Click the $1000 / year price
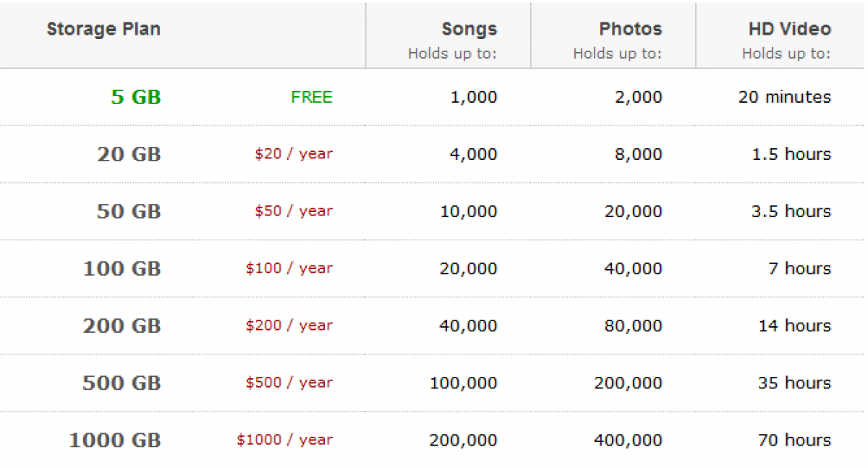 click(285, 440)
